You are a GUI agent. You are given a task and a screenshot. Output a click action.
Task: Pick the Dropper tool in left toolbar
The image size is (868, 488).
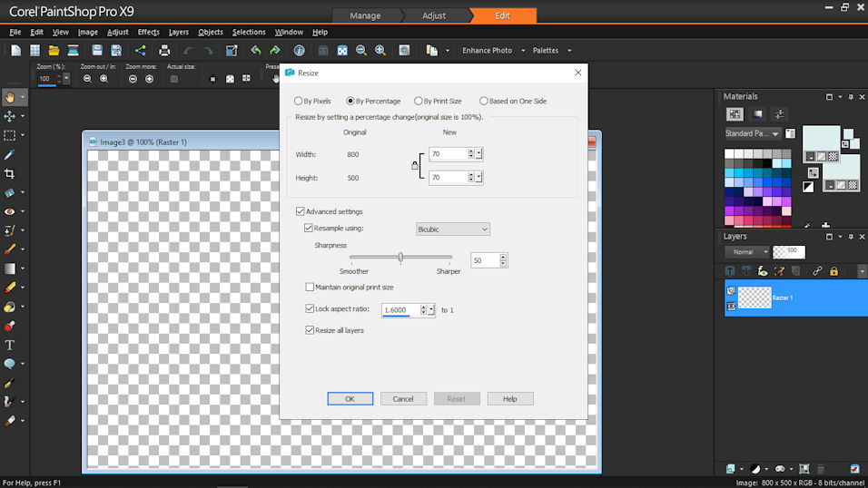tap(10, 154)
